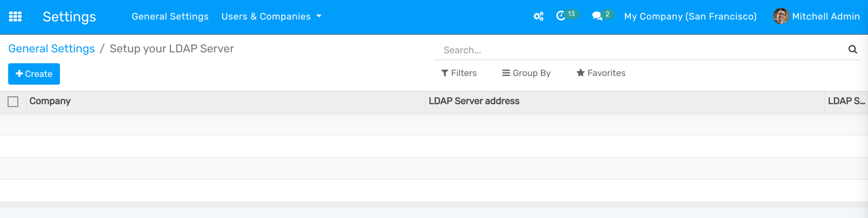Sort by the Company column header

point(50,101)
